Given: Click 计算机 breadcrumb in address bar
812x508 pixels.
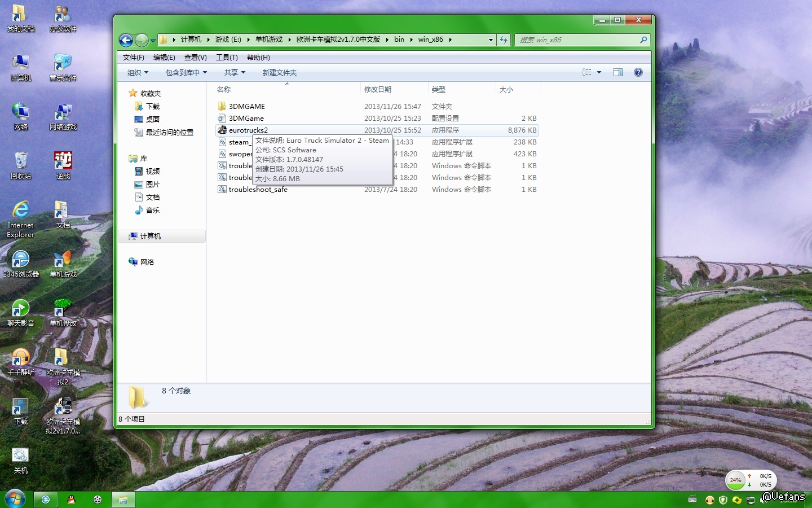Looking at the screenshot, I should click(191, 40).
